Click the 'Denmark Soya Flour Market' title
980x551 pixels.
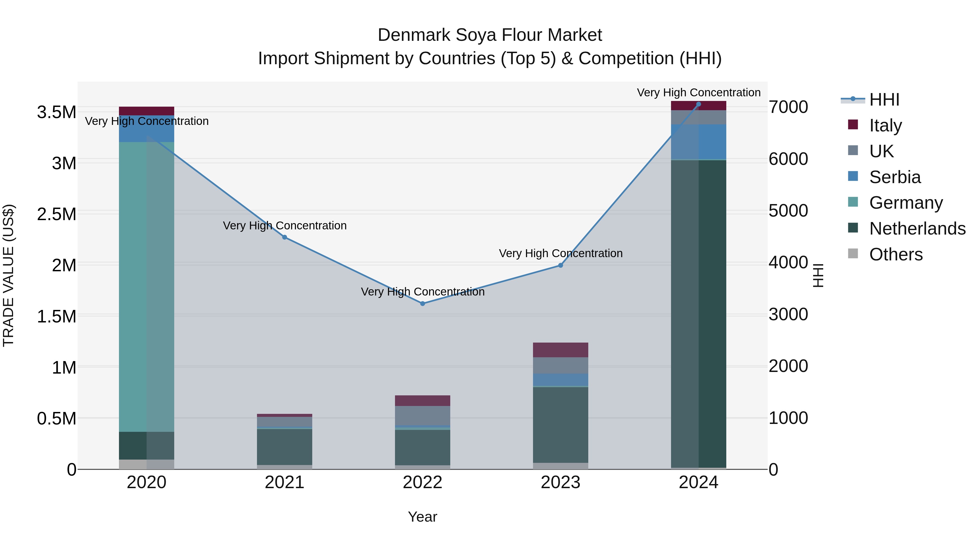pyautogui.click(x=490, y=35)
